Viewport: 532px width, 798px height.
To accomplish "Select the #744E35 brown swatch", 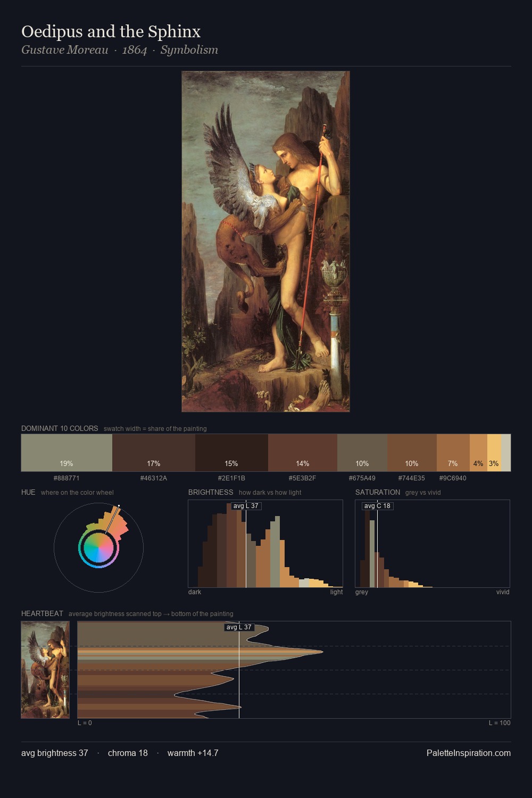I will pos(412,453).
